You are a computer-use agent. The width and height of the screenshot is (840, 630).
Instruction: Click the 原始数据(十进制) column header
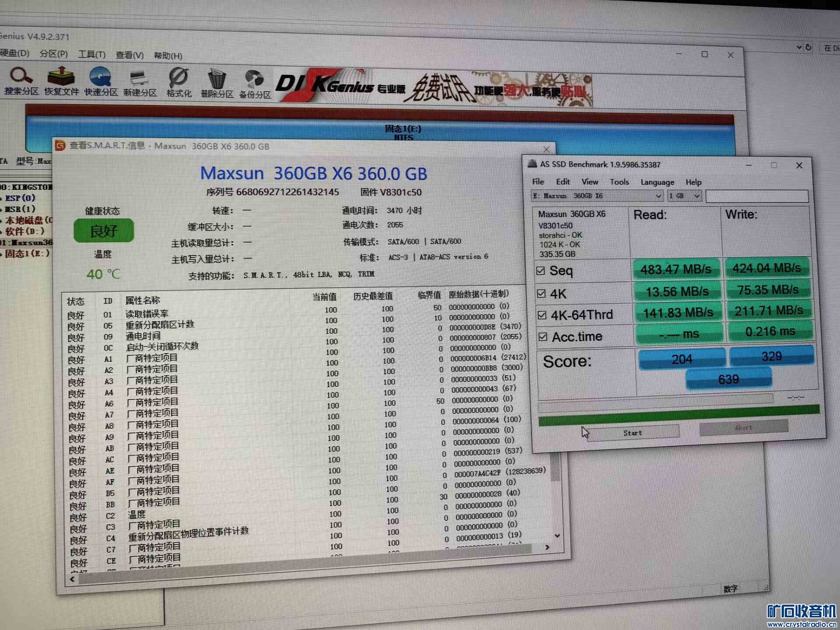pos(478,294)
